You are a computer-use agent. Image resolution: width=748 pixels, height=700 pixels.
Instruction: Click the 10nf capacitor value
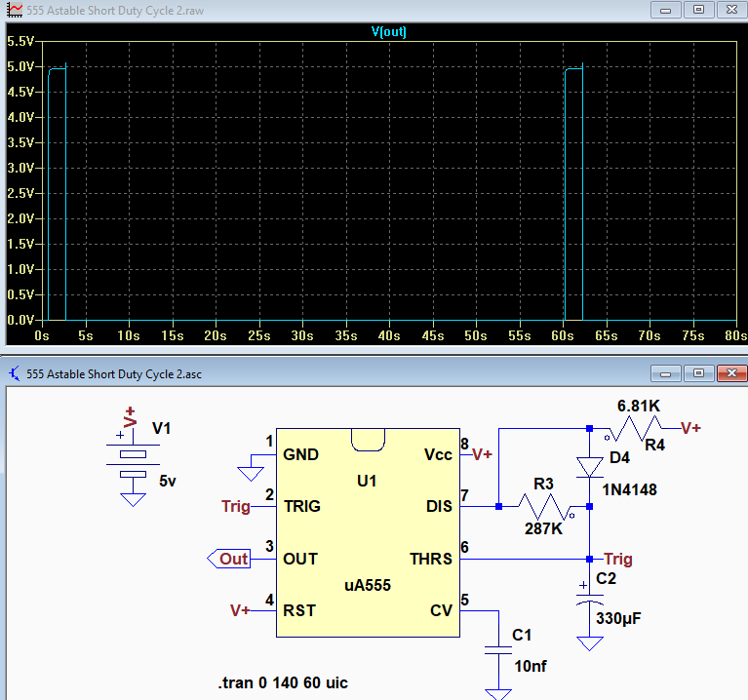pos(530,666)
